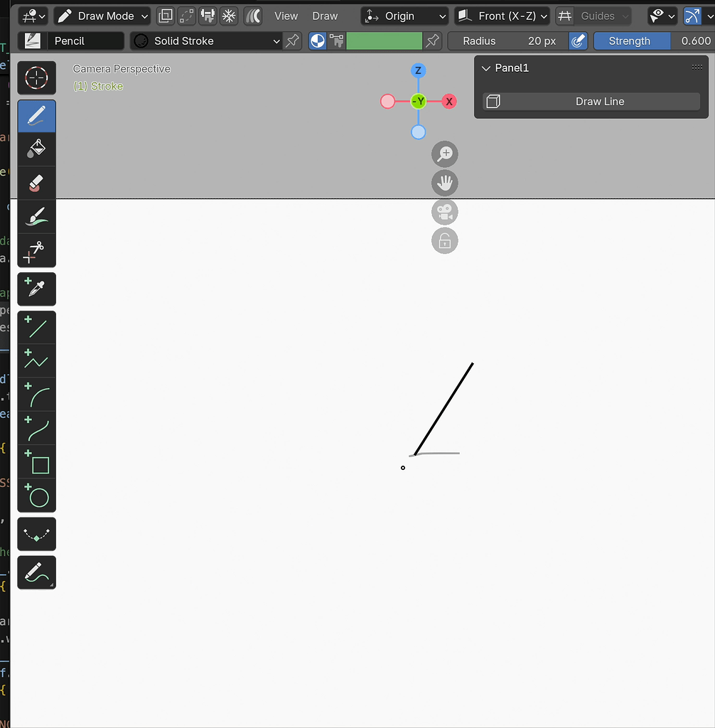The height and width of the screenshot is (728, 715).
Task: Click the Pencil brush name field
Action: pyautogui.click(x=85, y=41)
